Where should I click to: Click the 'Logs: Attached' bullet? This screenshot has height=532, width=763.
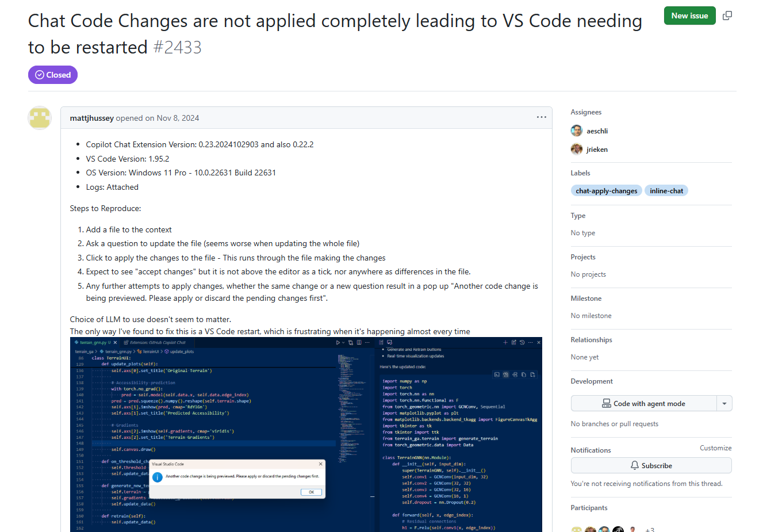point(112,187)
